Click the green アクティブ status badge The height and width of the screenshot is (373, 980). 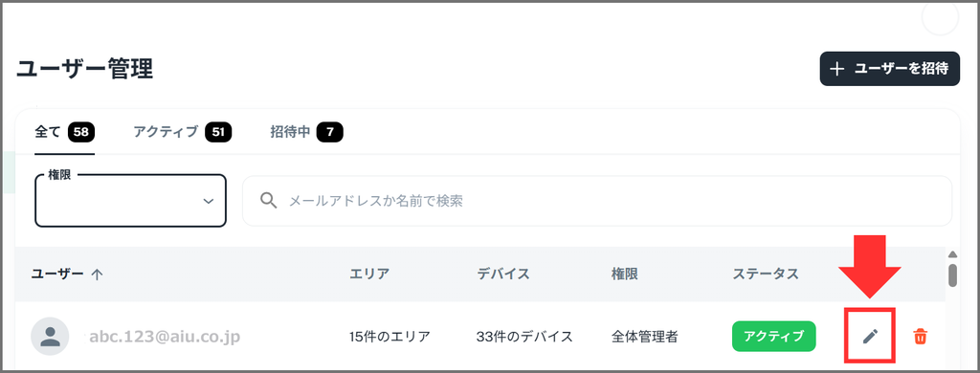[773, 336]
